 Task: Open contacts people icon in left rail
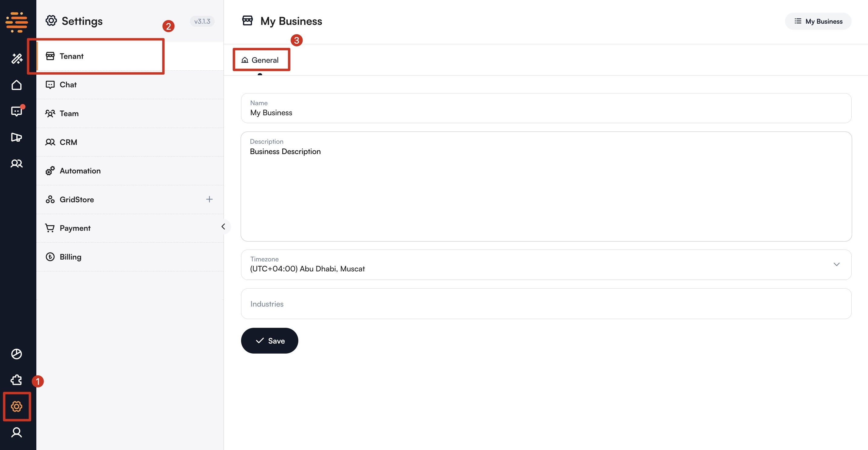17,164
